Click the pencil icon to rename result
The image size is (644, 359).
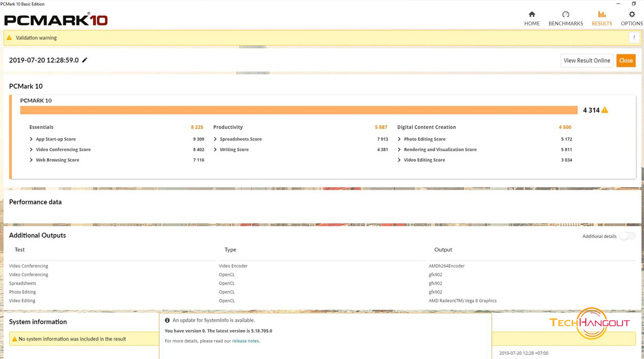[x=84, y=60]
